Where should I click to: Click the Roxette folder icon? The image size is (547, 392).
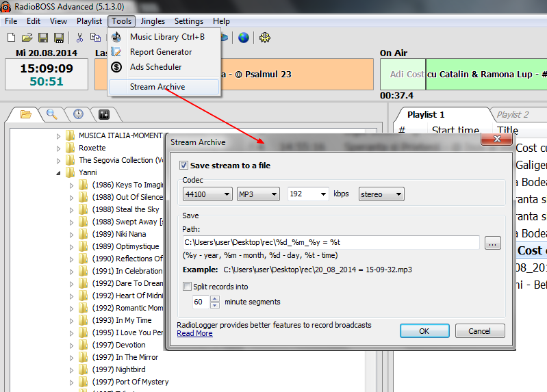tap(71, 148)
